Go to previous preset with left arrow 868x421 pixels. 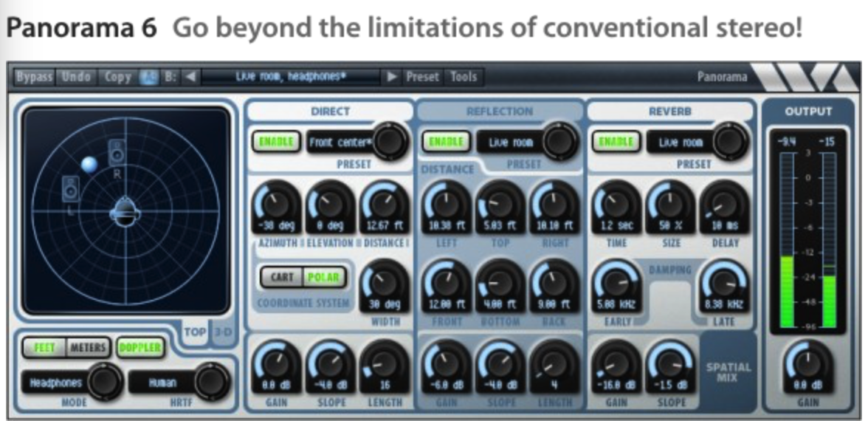coord(190,77)
